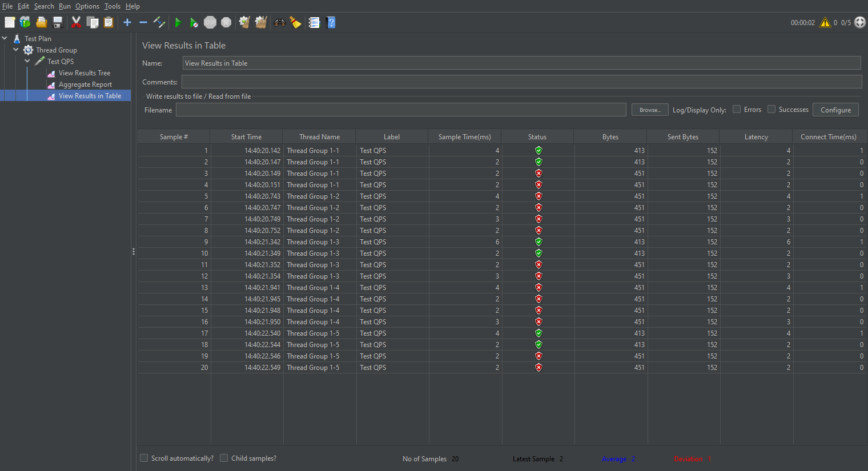The image size is (868, 471).
Task: Click the Expand all plus icon
Action: pos(127,22)
